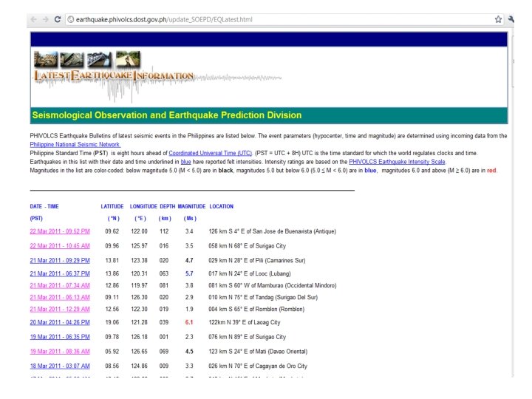Click '123 km S 24° E of Mati (Davao Oriental)'
The image size is (532, 399).
point(258,352)
